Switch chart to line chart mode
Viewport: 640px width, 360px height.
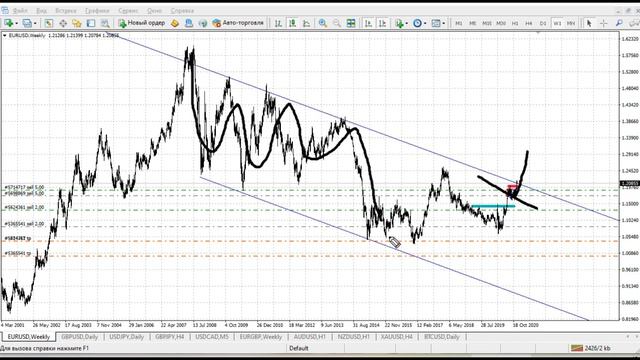306,23
